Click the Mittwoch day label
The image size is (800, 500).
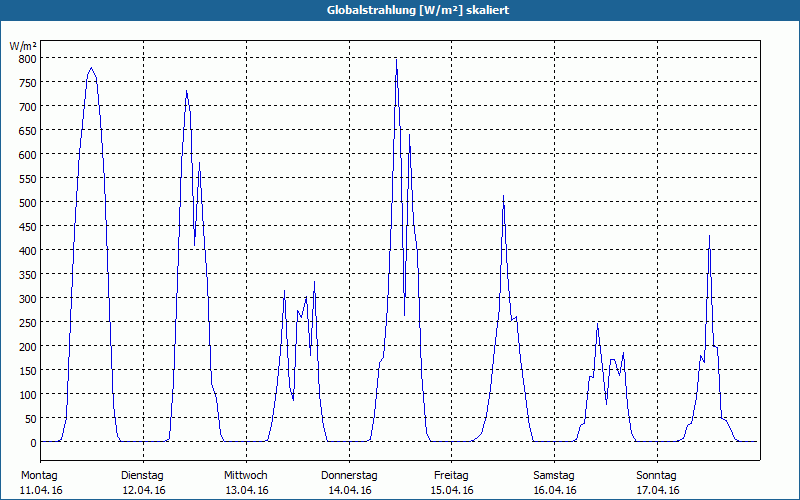point(245,476)
